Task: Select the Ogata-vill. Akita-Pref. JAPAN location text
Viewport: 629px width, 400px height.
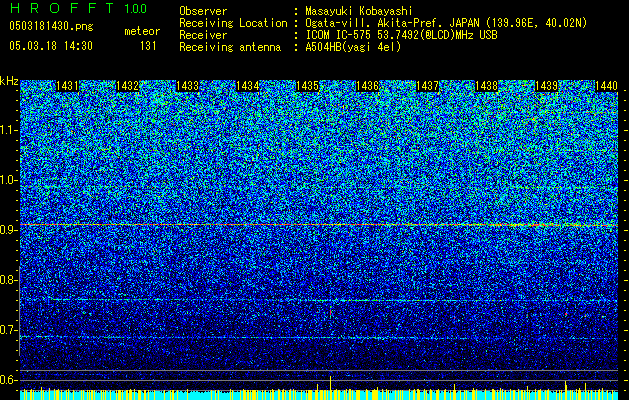Action: (x=446, y=23)
